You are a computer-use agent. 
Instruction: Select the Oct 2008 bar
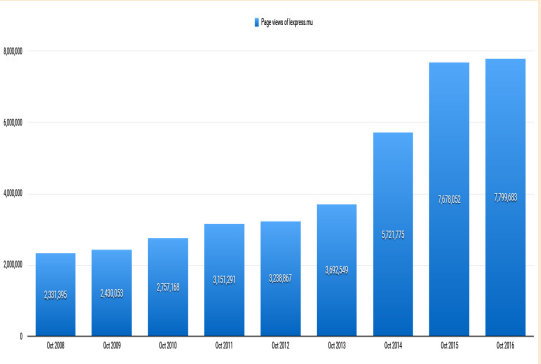(x=56, y=295)
